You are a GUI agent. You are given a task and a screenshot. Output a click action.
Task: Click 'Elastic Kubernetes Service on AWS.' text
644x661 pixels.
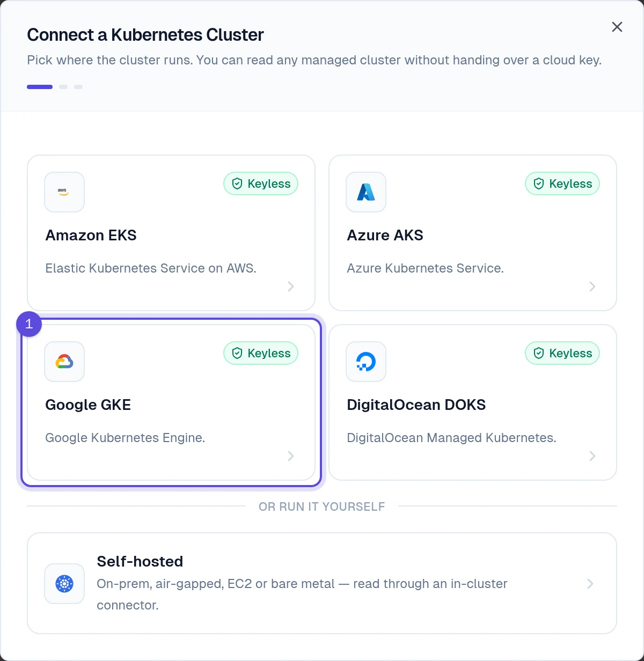tap(151, 268)
